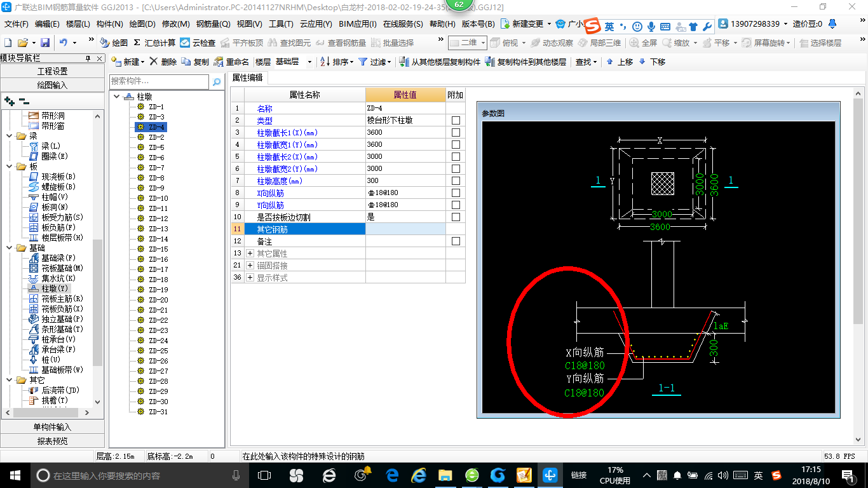868x488 pixels.
Task: Click the collapse-all minus icon in navigator
Action: click(24, 101)
